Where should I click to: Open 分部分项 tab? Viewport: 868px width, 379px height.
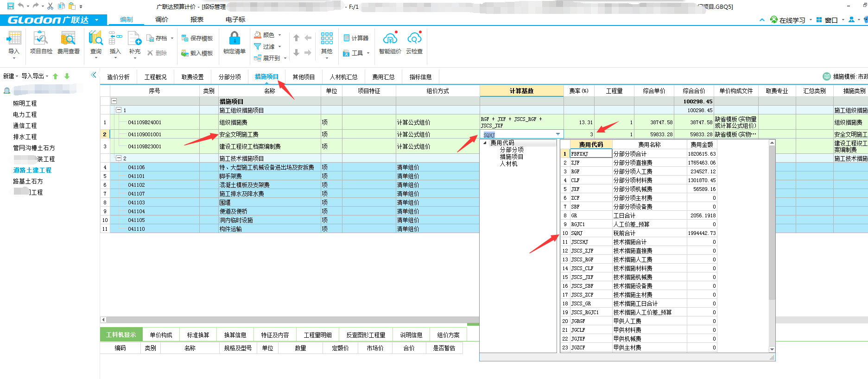(230, 77)
